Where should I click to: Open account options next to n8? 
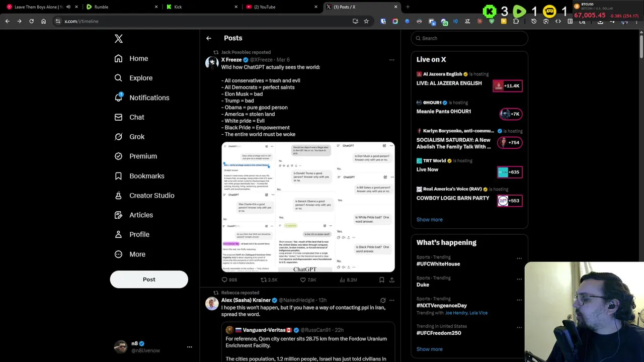click(190, 347)
